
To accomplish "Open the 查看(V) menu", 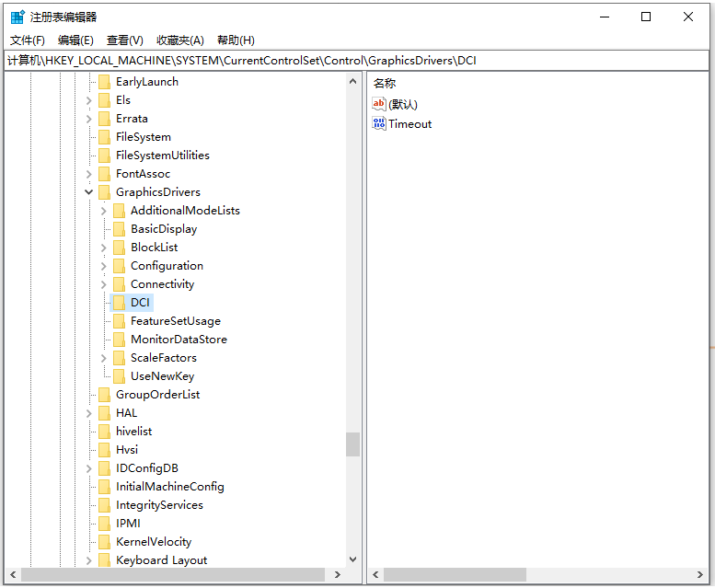I will (x=124, y=40).
